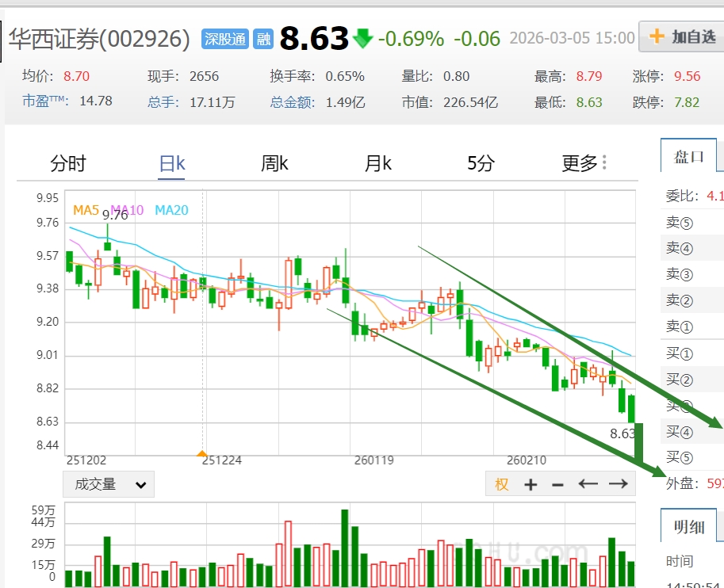Click the MA10 legend label

pos(127,211)
